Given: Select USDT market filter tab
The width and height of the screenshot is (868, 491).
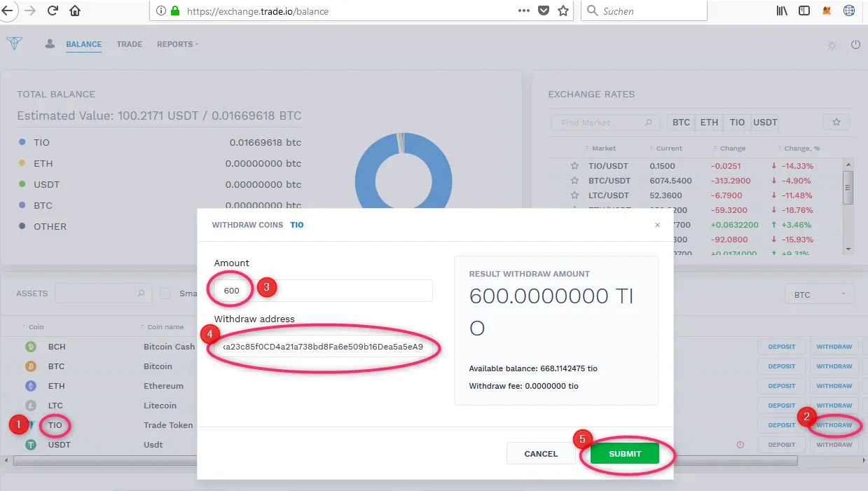Looking at the screenshot, I should (765, 122).
